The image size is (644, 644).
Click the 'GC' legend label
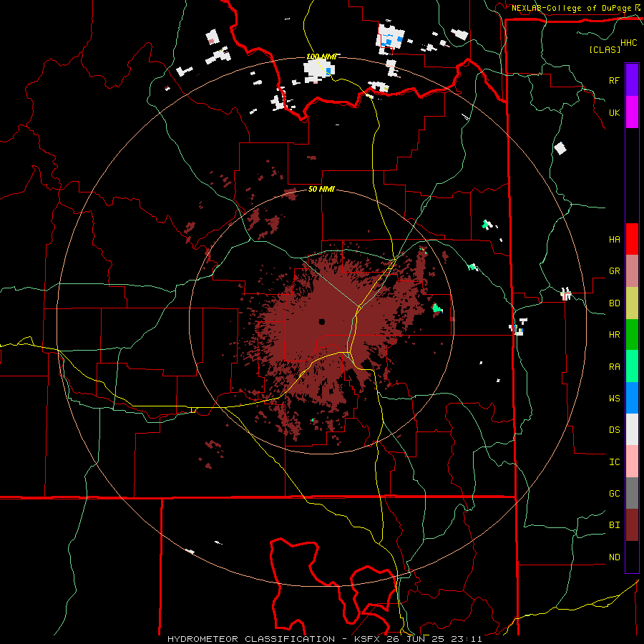pos(615,494)
